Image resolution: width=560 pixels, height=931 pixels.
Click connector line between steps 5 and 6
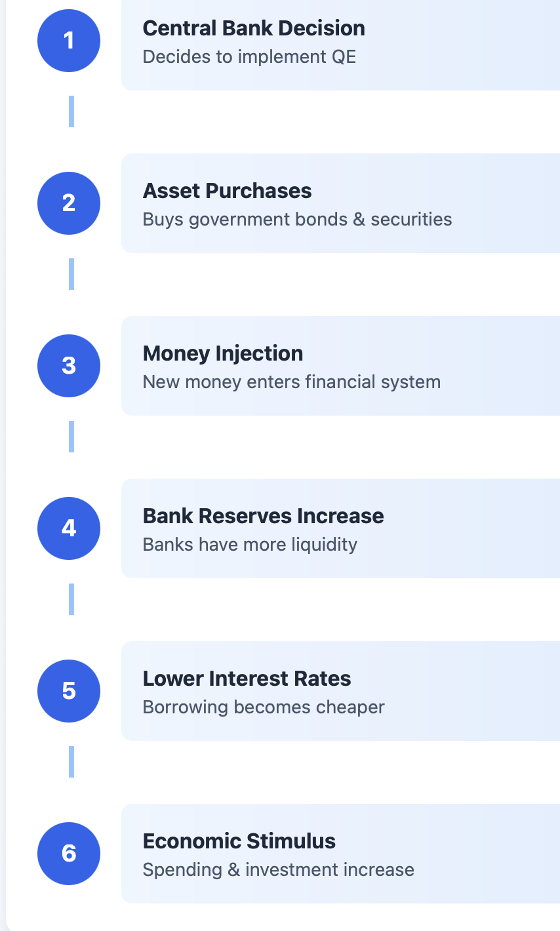point(71,762)
